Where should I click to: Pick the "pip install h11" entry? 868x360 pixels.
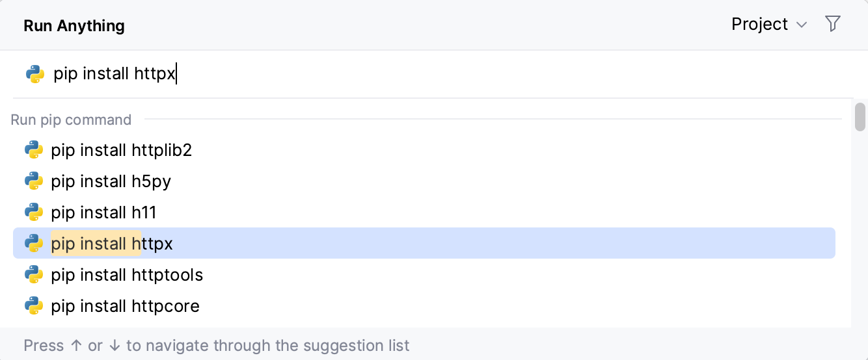tap(104, 212)
